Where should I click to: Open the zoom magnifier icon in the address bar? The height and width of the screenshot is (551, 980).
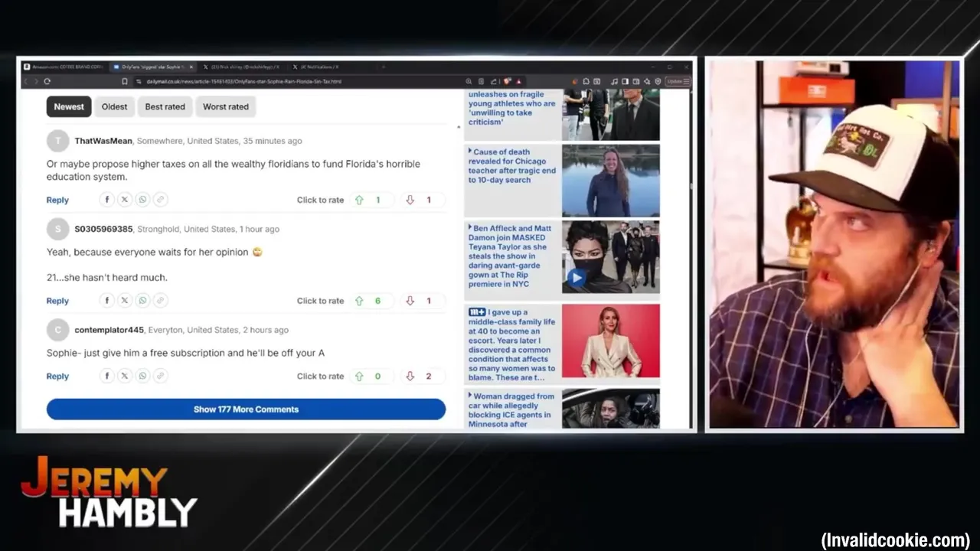pos(469,81)
